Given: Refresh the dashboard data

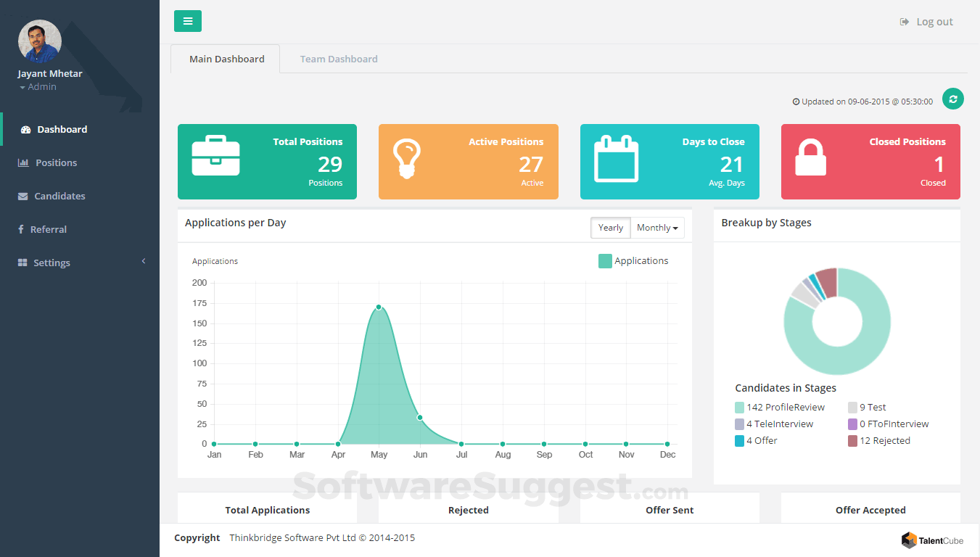Looking at the screenshot, I should pyautogui.click(x=952, y=99).
